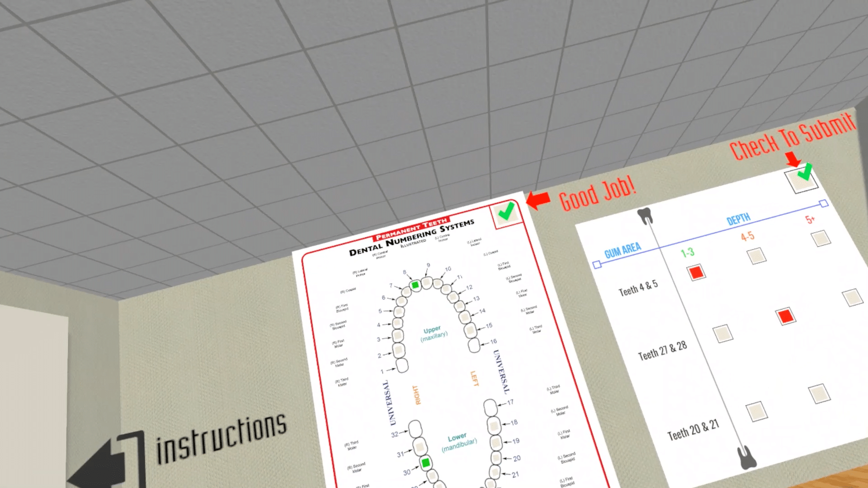Image resolution: width=868 pixels, height=488 pixels.
Task: Mark tooth 11 on the chart
Action: tap(446, 289)
